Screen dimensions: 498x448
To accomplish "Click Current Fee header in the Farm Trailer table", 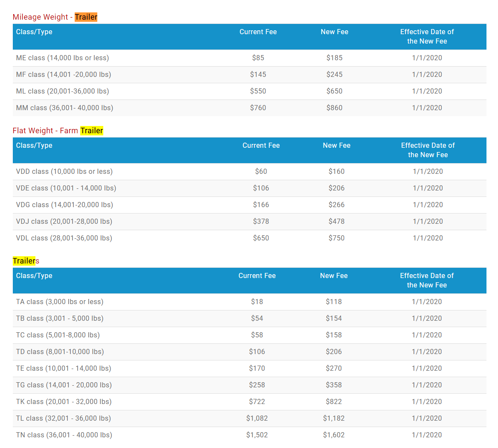I will pos(261,146).
